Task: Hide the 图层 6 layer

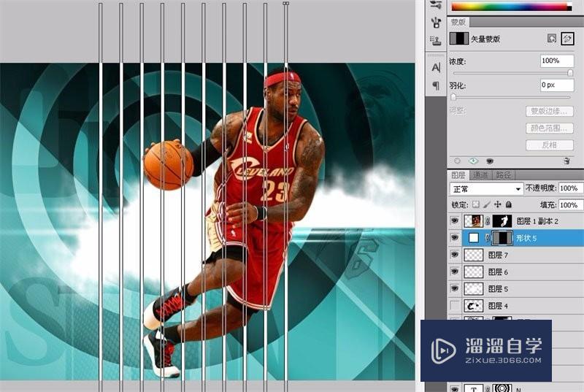Action: pos(454,272)
